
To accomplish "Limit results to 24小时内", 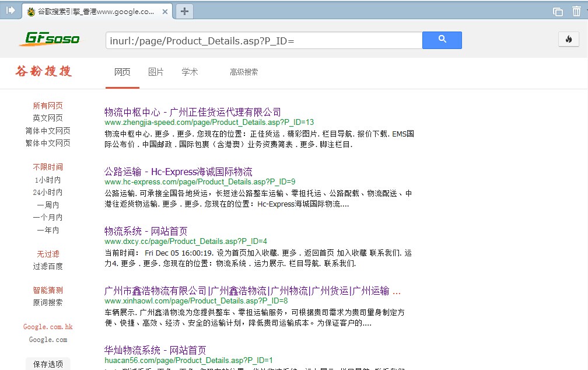I will [48, 193].
